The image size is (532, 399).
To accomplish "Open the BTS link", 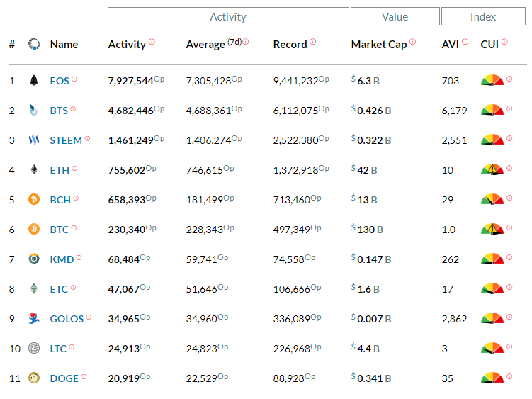I will [x=59, y=111].
